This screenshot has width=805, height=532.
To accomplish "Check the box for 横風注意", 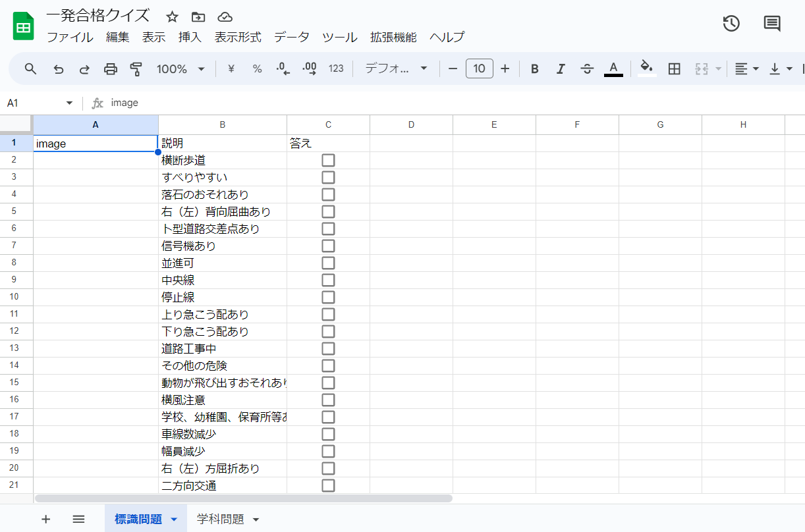I will [x=328, y=400].
